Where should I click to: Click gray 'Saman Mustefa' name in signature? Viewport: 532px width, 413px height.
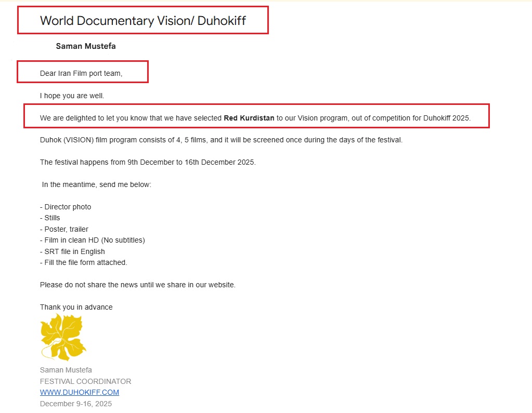point(66,370)
